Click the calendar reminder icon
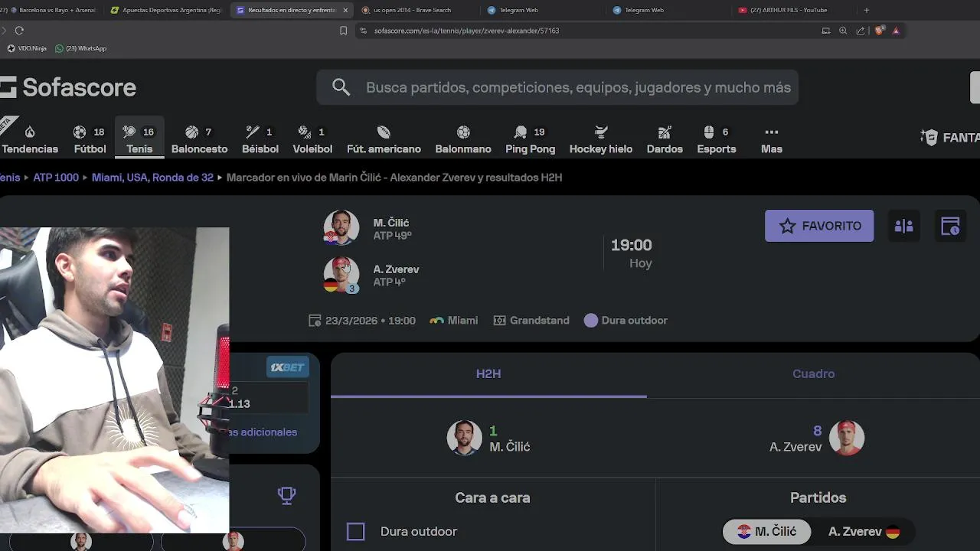The height and width of the screenshot is (551, 980). point(950,226)
